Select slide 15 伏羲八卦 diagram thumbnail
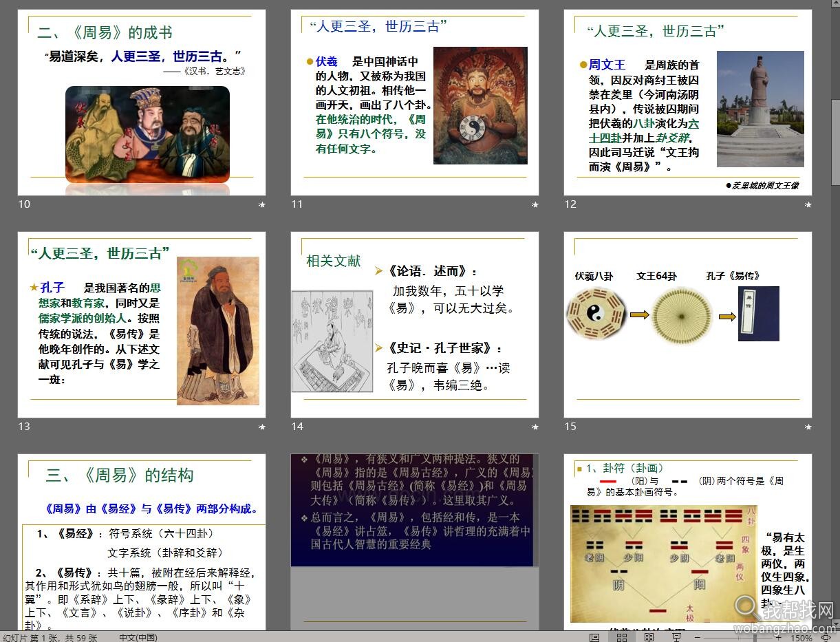Screen dimensions: 840x642 click(x=688, y=325)
